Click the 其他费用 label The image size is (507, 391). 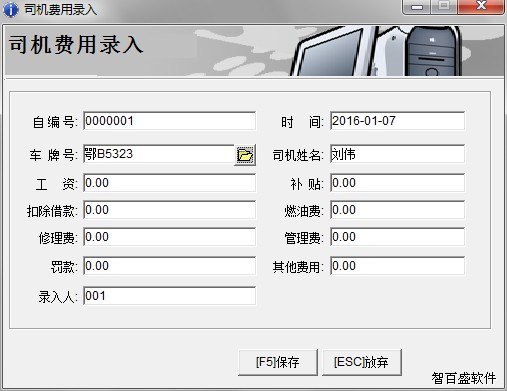tap(298, 267)
